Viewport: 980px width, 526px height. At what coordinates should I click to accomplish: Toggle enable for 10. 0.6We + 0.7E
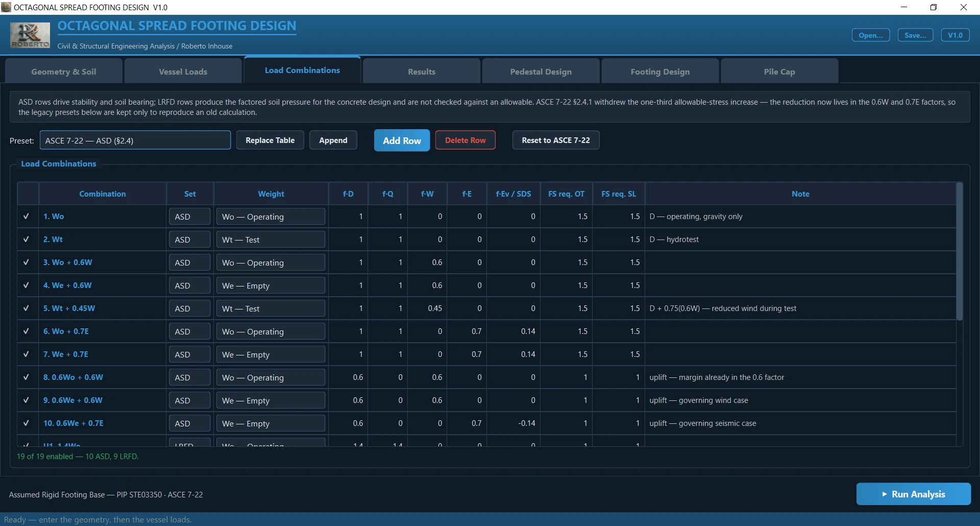click(x=26, y=423)
